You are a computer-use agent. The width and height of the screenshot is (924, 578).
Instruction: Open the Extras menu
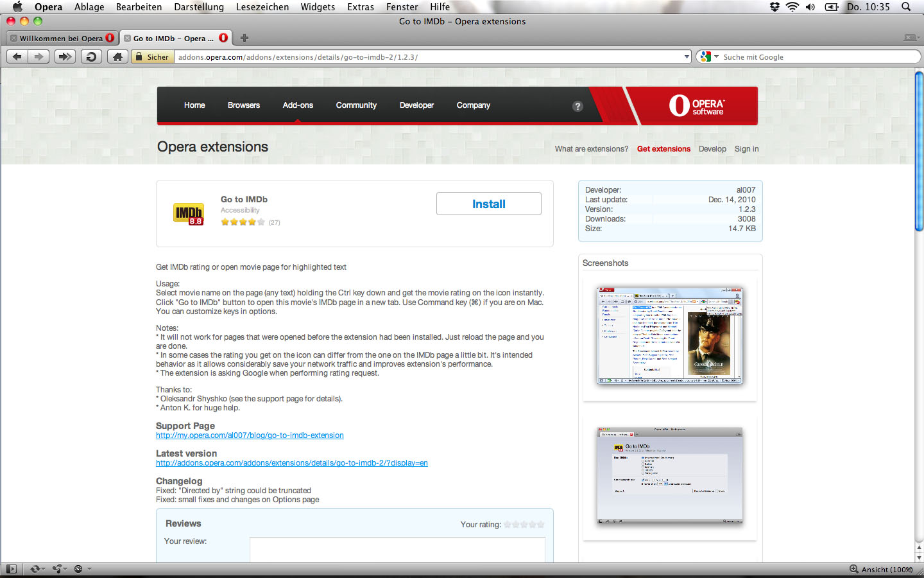pyautogui.click(x=361, y=7)
